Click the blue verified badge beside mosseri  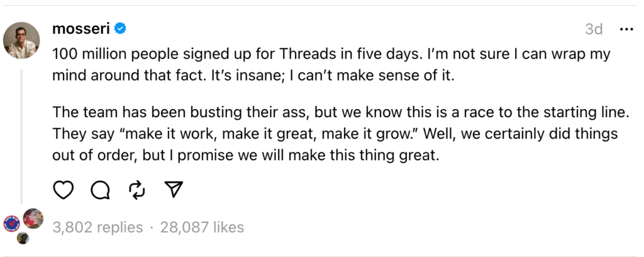pos(120,29)
